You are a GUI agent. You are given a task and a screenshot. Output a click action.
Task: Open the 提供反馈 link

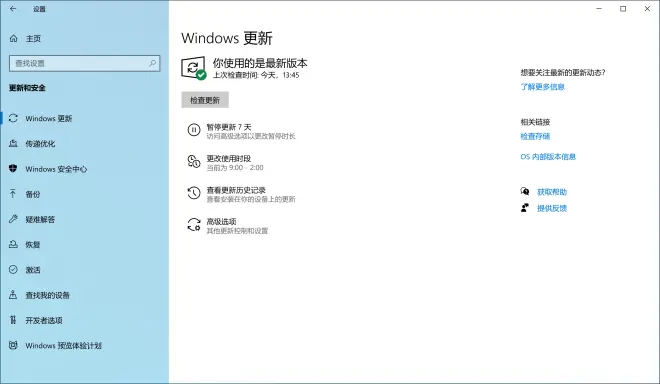click(552, 208)
